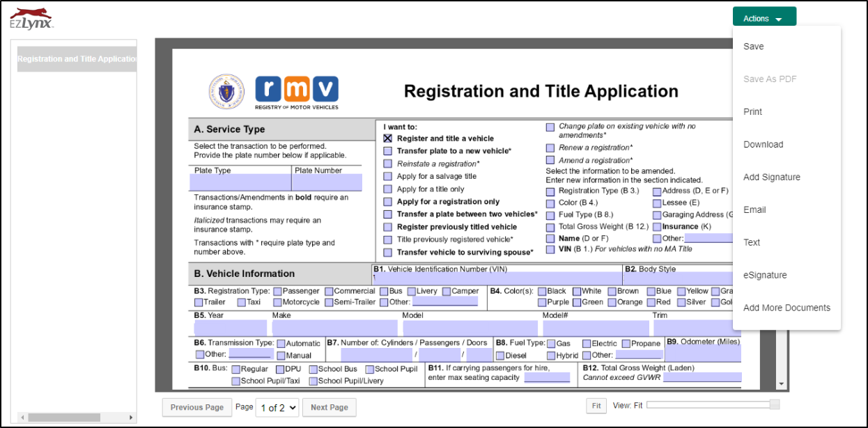Viewport: 868px width, 428px height.
Task: Check Apply for a title only
Action: pyautogui.click(x=388, y=189)
